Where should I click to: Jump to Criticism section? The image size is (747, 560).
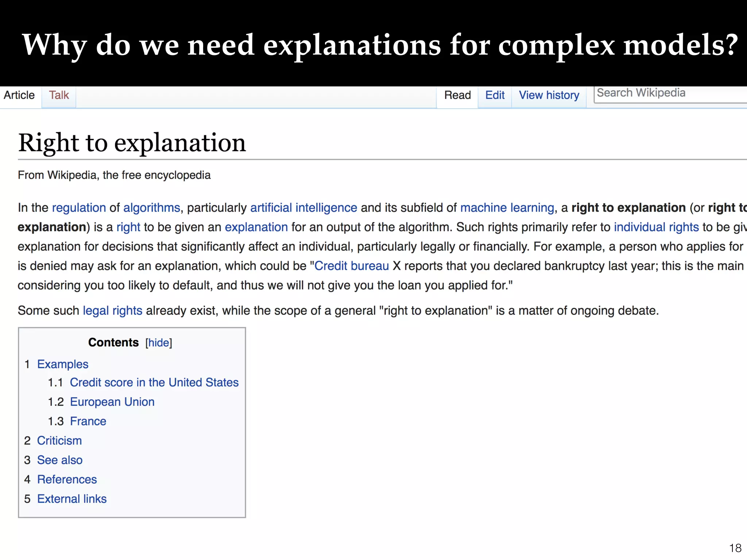(59, 440)
